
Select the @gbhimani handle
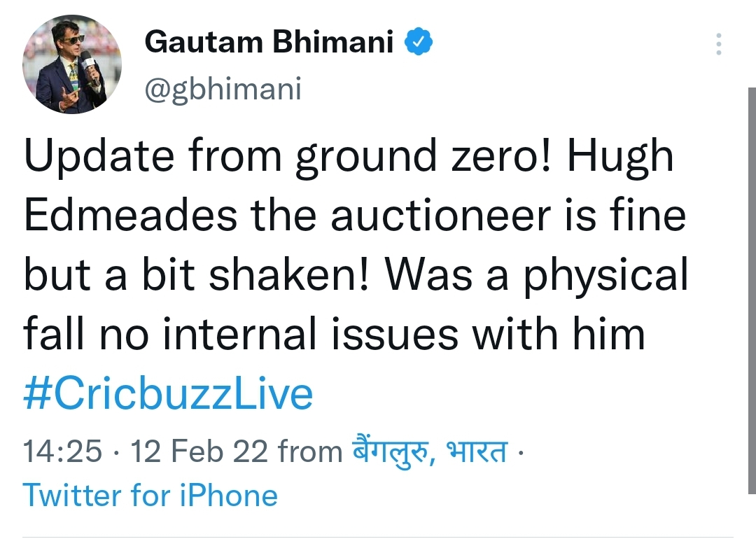click(x=223, y=89)
